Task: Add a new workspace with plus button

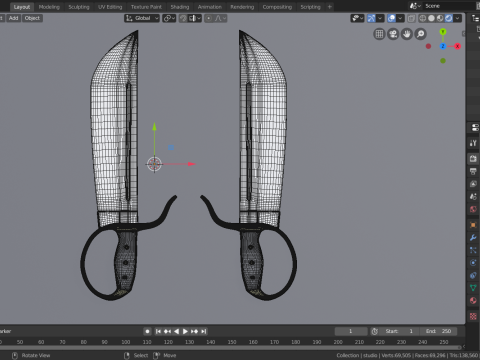Action: pyautogui.click(x=330, y=7)
